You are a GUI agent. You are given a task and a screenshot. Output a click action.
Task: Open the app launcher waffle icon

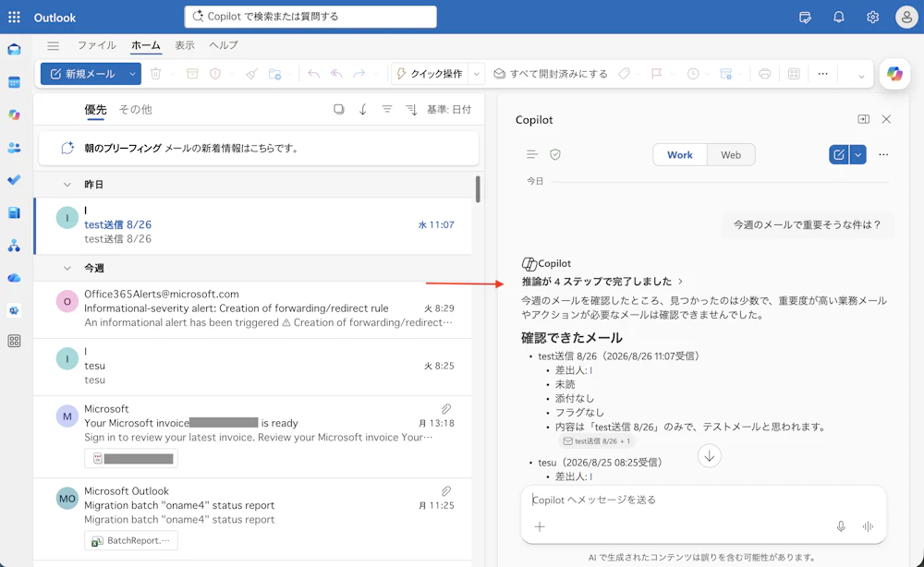click(14, 17)
